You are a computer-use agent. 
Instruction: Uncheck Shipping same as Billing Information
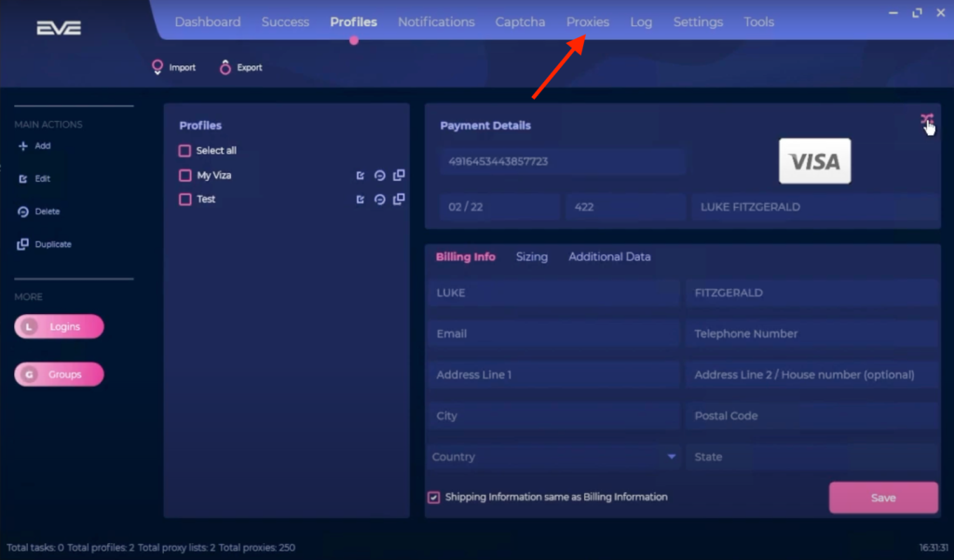(x=433, y=498)
